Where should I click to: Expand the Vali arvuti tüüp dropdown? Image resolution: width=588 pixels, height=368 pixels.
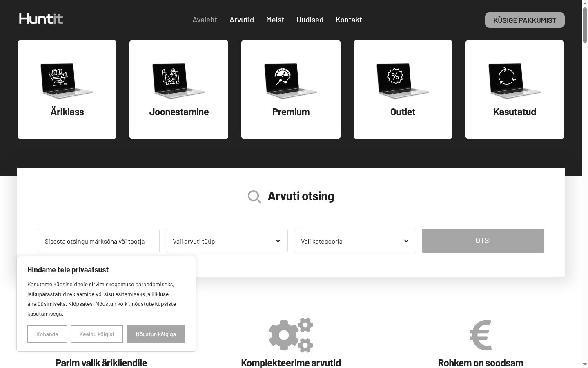pyautogui.click(x=227, y=241)
